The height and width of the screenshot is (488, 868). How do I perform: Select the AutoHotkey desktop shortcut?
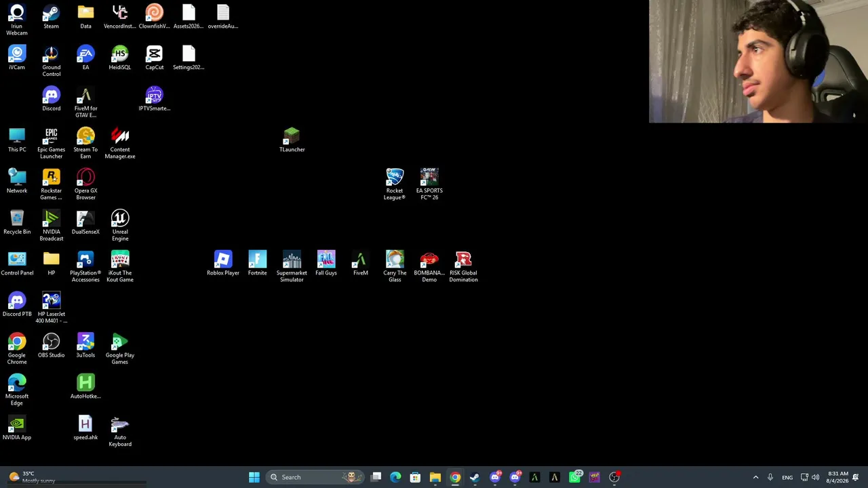point(85,387)
